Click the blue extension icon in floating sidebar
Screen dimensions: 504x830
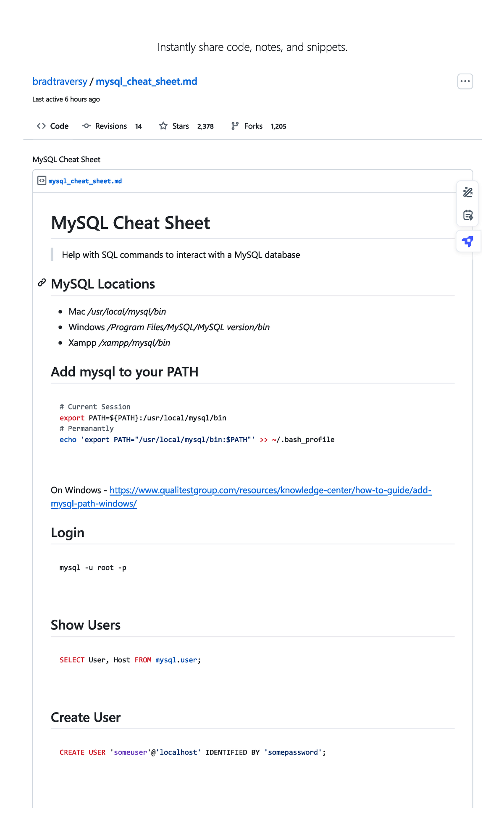[x=467, y=241]
